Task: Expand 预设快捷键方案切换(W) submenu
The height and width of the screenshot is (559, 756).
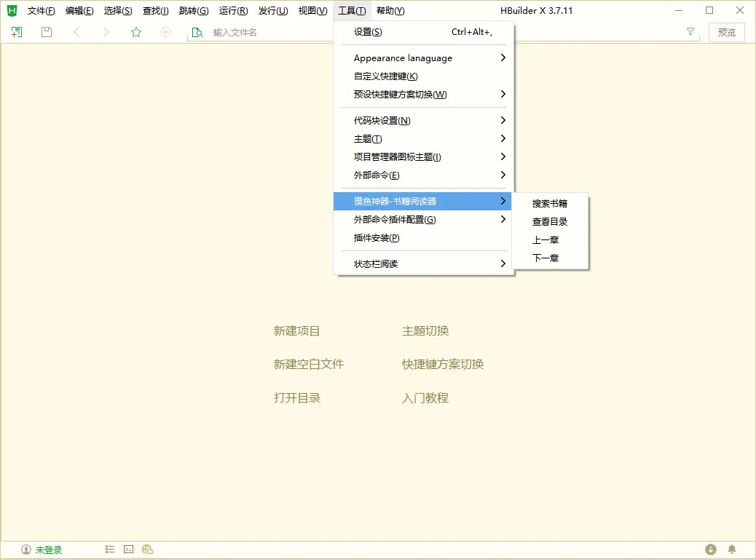Action: 424,95
